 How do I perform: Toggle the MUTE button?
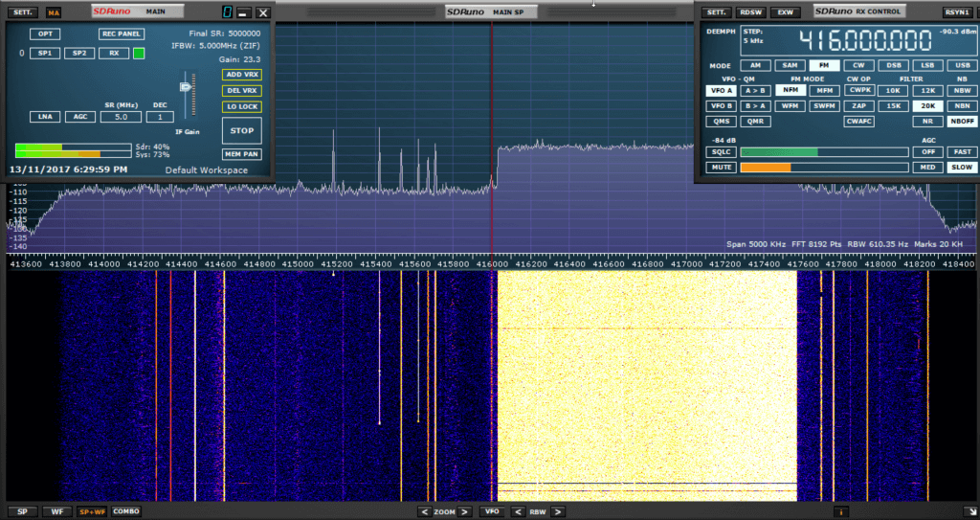tap(720, 168)
